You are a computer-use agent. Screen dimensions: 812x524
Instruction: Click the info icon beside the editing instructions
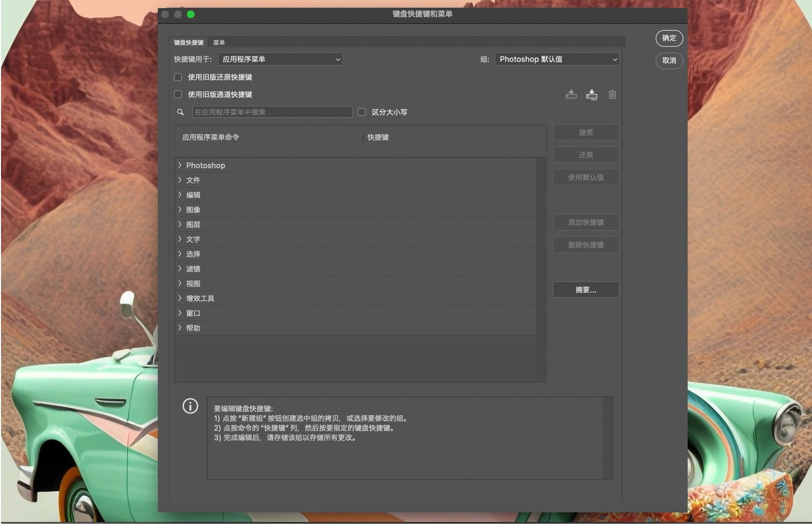tap(190, 406)
